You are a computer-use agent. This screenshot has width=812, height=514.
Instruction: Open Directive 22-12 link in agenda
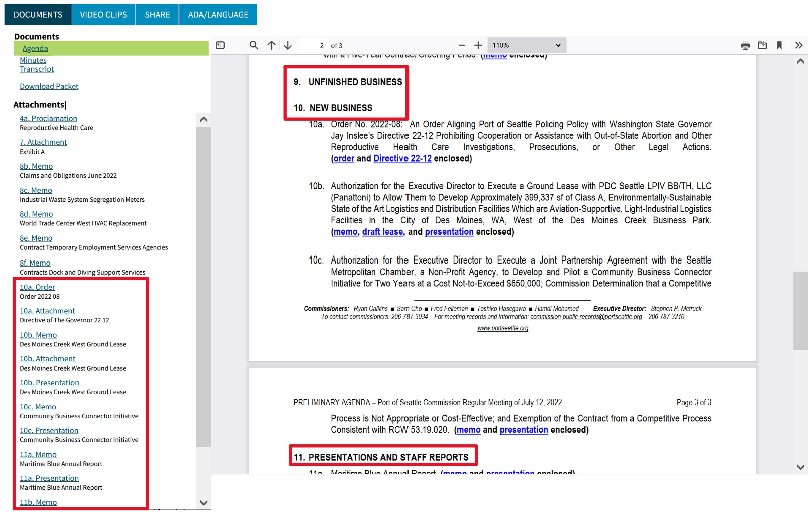click(x=402, y=159)
